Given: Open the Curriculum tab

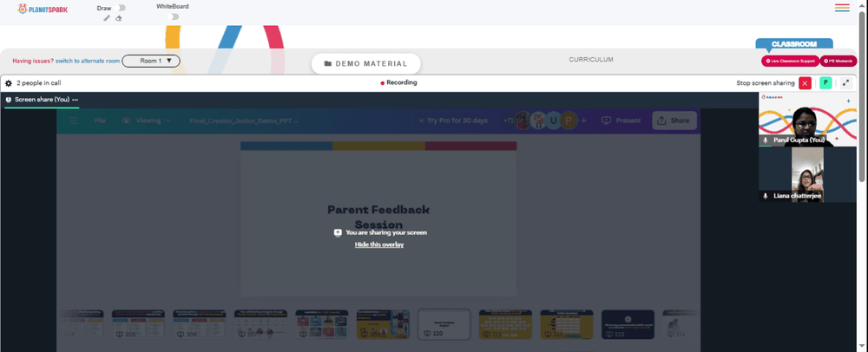Looking at the screenshot, I should click(x=590, y=60).
